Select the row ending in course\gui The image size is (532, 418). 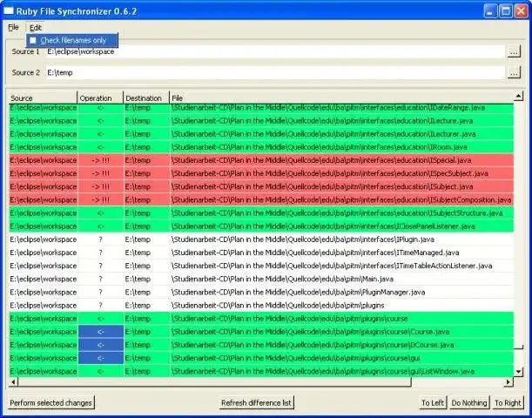(295, 358)
